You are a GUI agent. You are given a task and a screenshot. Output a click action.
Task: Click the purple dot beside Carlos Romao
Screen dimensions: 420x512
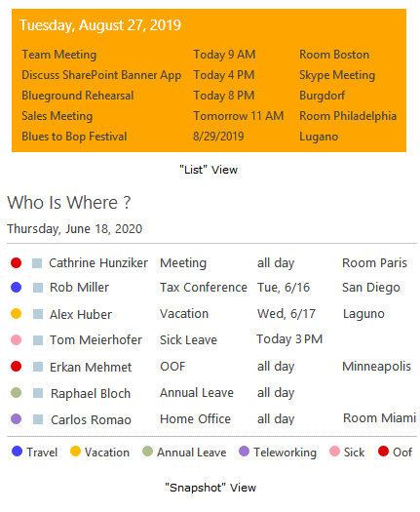[x=16, y=418]
